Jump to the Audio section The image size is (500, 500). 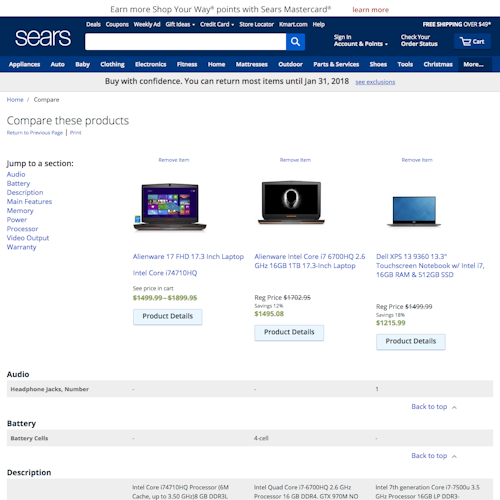pyautogui.click(x=16, y=174)
